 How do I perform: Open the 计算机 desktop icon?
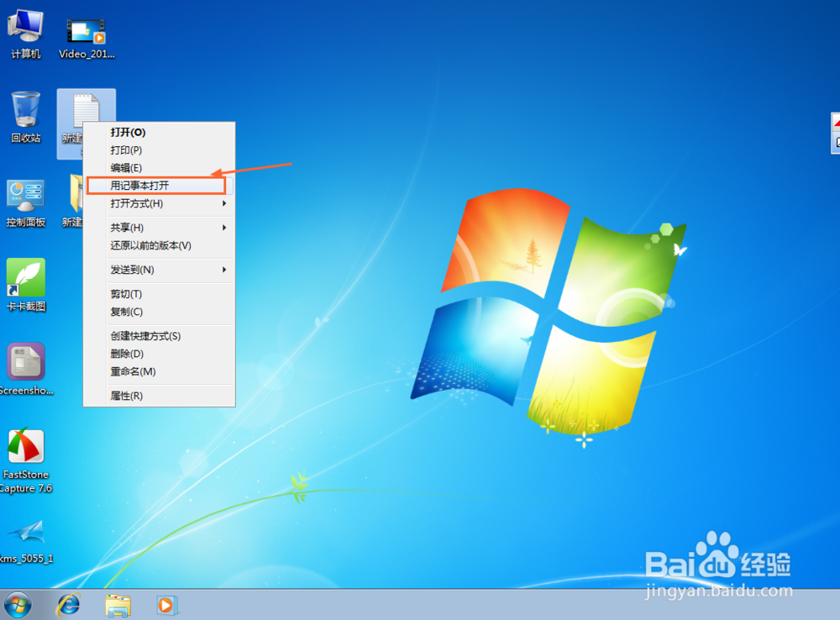pyautogui.click(x=25, y=34)
